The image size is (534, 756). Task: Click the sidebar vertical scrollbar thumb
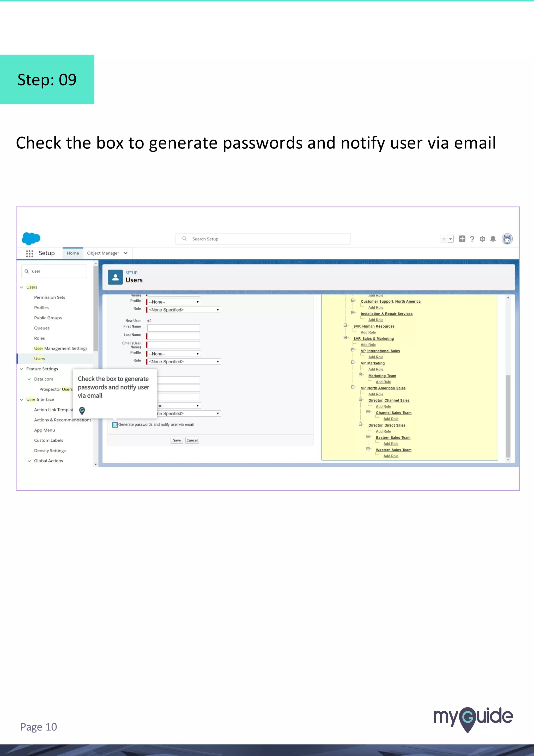[96, 309]
